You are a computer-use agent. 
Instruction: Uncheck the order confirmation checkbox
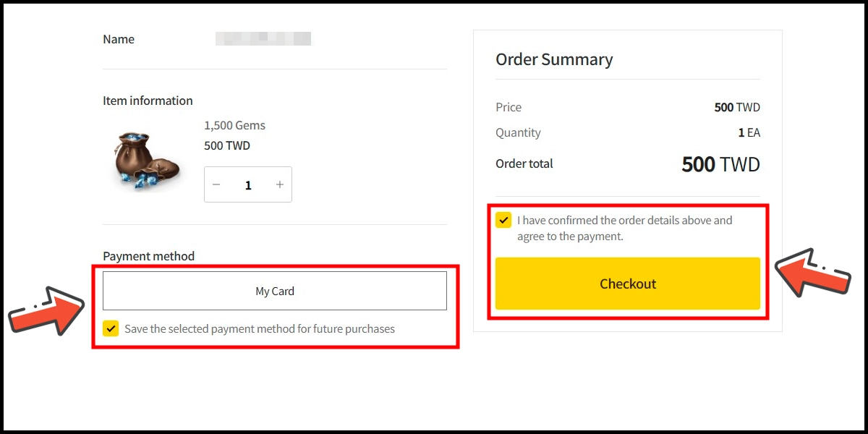503,220
